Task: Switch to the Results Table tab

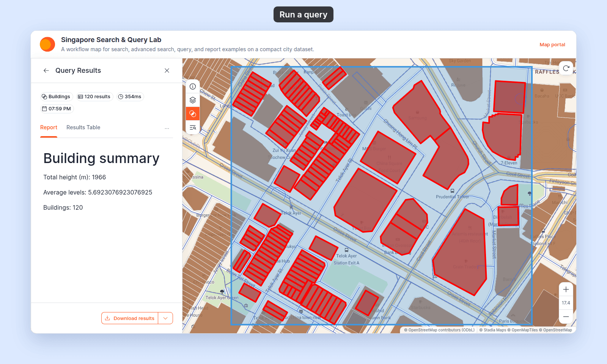Action: [83, 127]
